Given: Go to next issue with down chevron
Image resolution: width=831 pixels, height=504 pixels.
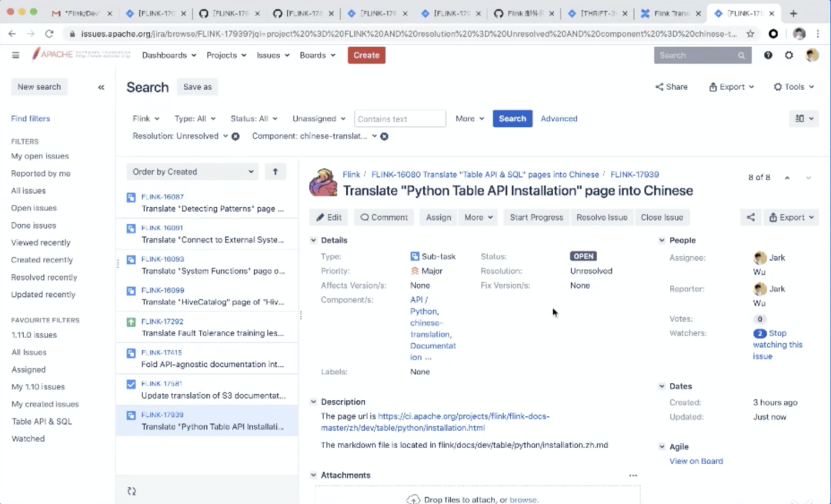Looking at the screenshot, I should tap(808, 178).
